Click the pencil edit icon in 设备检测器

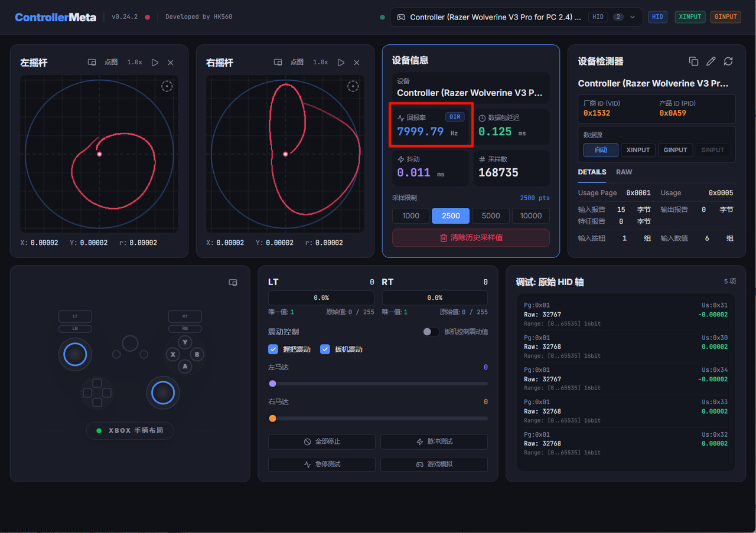tap(711, 61)
